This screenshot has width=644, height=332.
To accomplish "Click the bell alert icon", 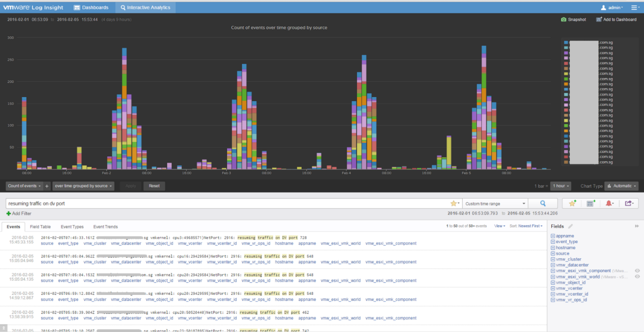I will [610, 204].
